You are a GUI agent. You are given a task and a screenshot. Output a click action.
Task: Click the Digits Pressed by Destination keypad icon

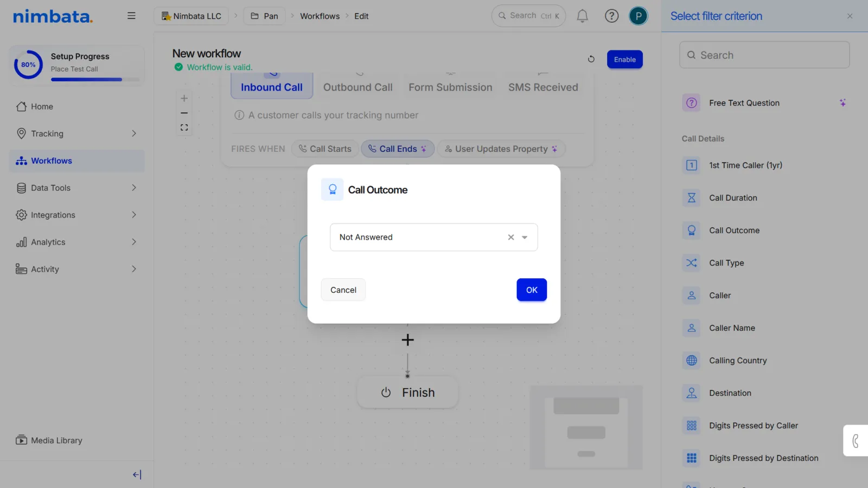click(x=691, y=458)
